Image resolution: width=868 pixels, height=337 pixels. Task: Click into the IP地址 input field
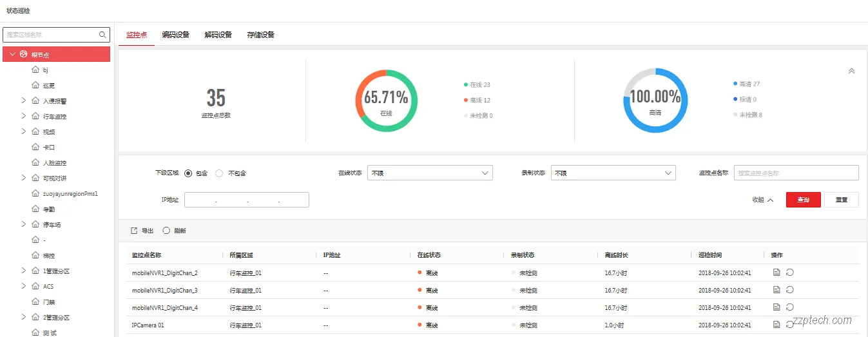click(247, 200)
